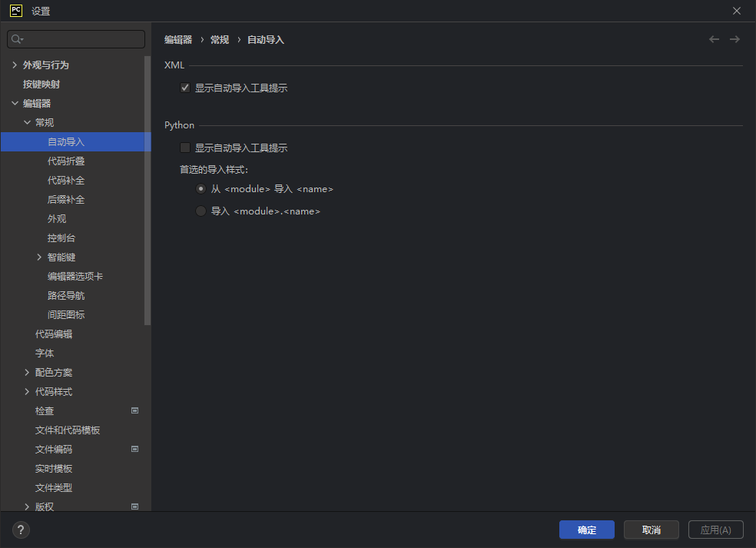The height and width of the screenshot is (548, 756).
Task: Uncheck XML 显示自动导入工具提示 checkbox
Action: click(185, 88)
